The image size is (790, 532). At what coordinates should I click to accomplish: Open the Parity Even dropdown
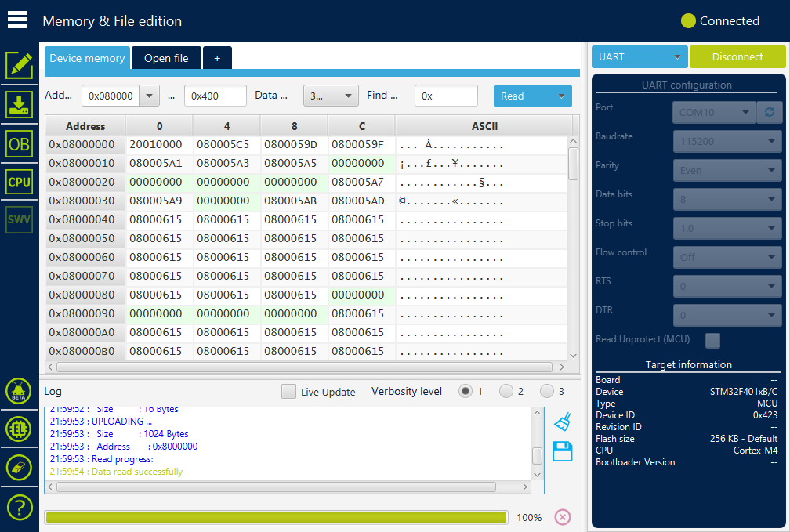[727, 170]
